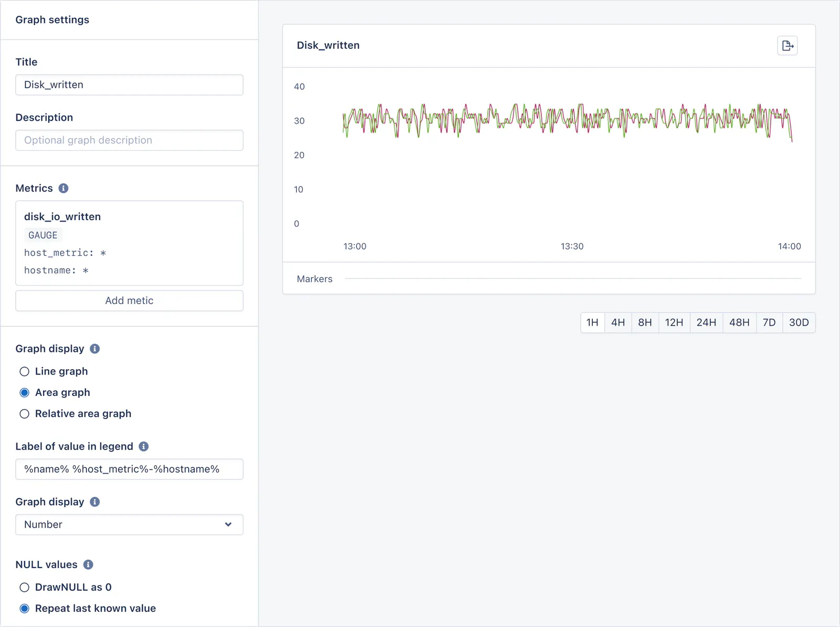Click info icon beside Graph display Number dropdown
The width and height of the screenshot is (840, 627).
click(95, 502)
